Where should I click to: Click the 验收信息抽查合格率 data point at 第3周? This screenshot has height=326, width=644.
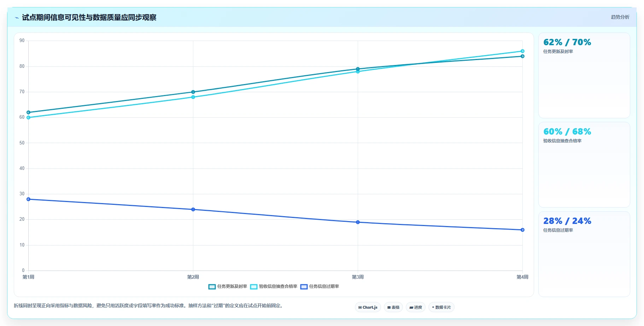(x=358, y=72)
